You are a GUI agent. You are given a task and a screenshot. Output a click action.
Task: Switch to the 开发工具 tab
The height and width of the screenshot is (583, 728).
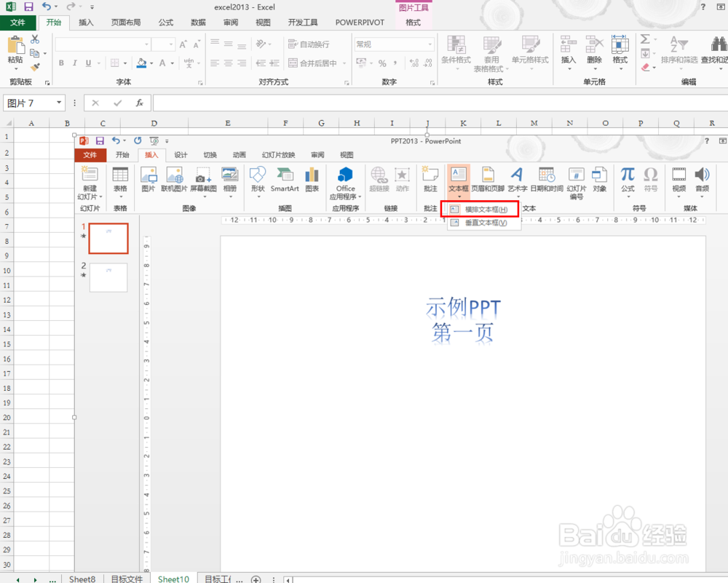[303, 23]
